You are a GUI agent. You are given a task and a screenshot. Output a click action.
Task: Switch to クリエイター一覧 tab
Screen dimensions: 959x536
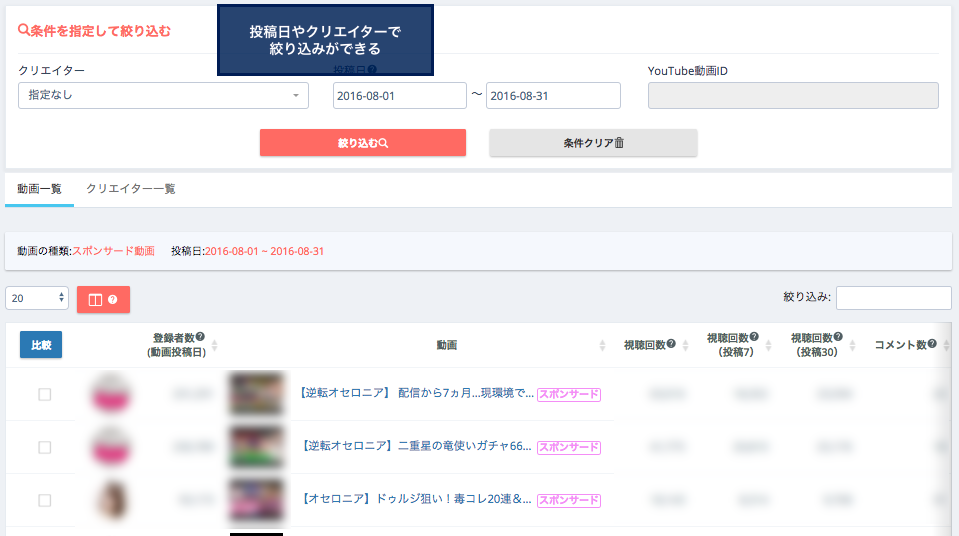130,188
